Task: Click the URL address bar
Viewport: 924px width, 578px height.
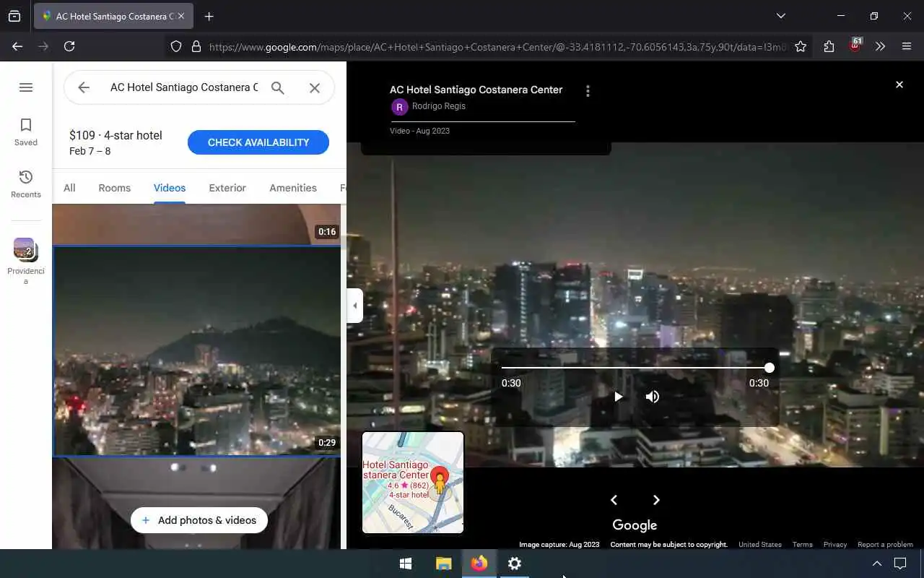Action: [x=497, y=47]
